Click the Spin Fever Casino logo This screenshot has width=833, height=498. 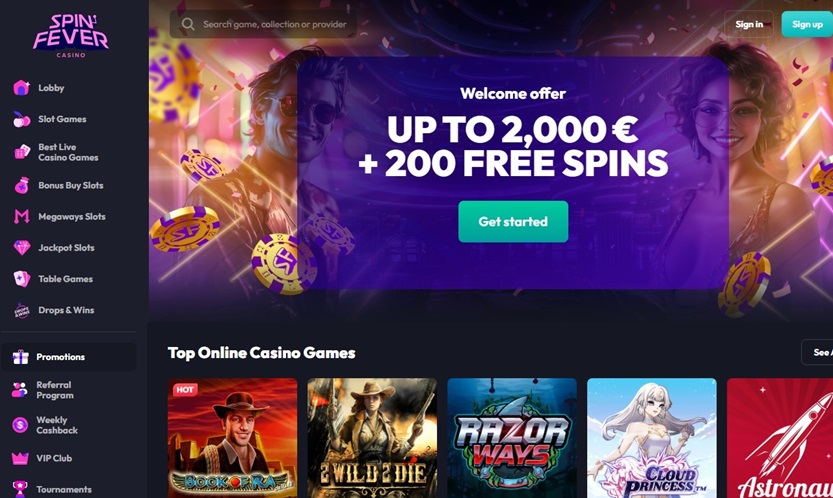[x=71, y=36]
